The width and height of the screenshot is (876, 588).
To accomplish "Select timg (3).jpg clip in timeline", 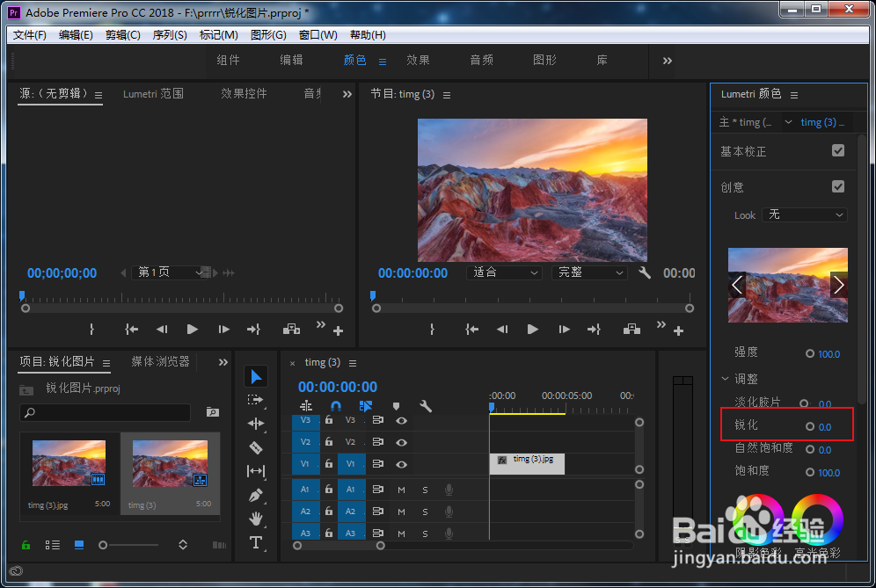I will tap(527, 464).
